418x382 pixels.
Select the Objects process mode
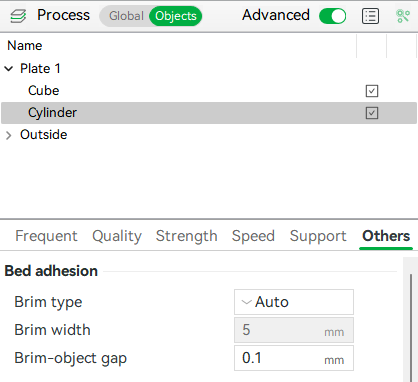tap(176, 16)
